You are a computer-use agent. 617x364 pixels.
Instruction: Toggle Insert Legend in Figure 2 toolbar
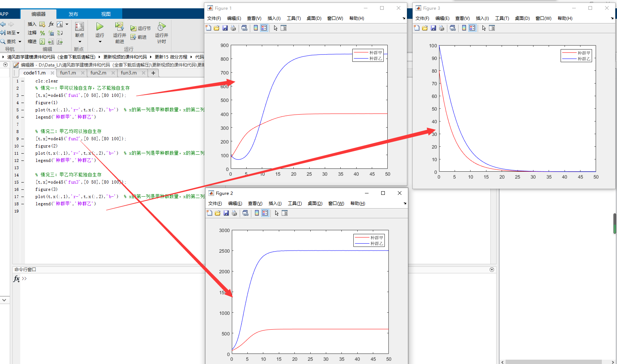265,213
